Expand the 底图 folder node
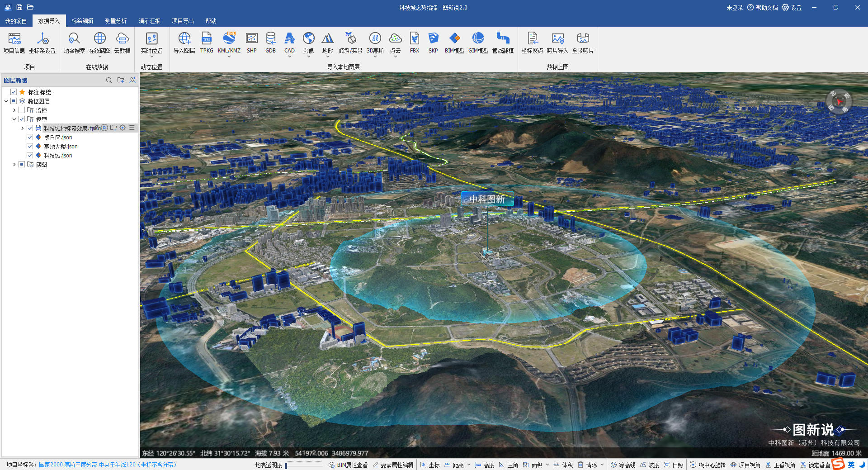Viewport: 868px width, 470px height. point(14,164)
